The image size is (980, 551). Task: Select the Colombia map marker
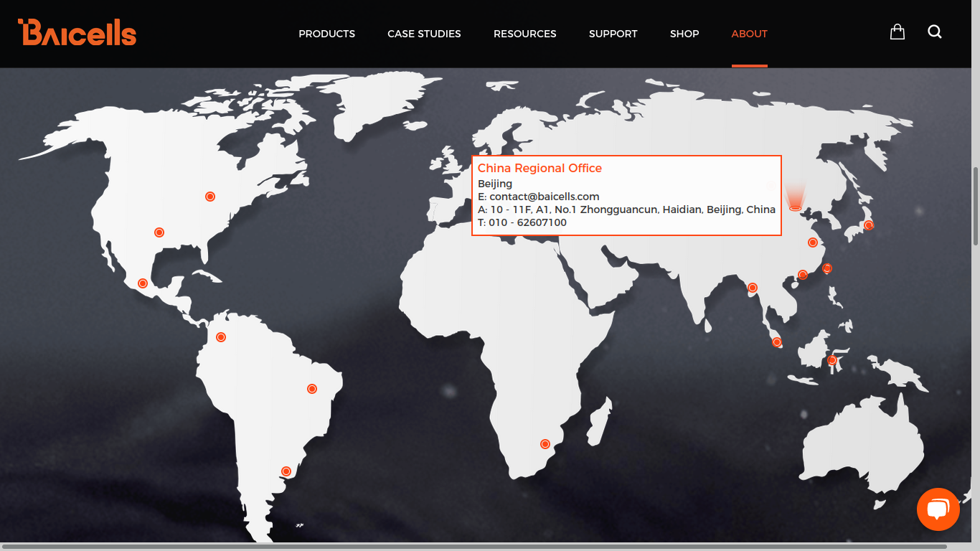coord(221,337)
